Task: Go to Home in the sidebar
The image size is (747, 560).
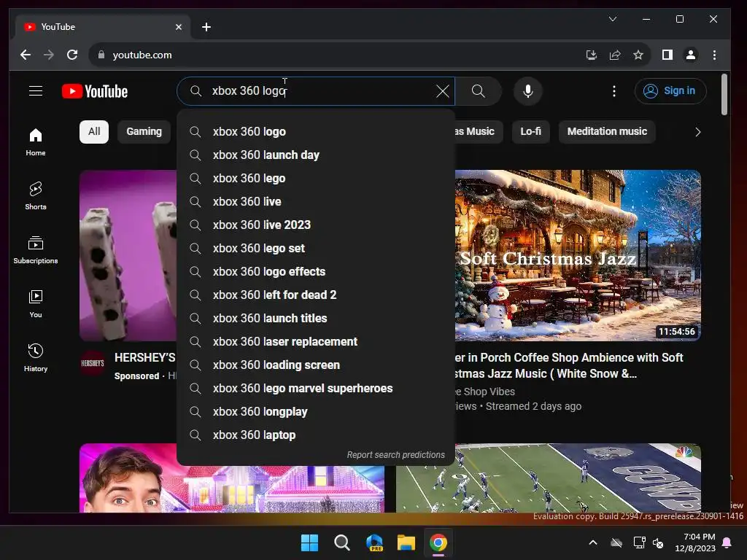Action: (x=36, y=142)
